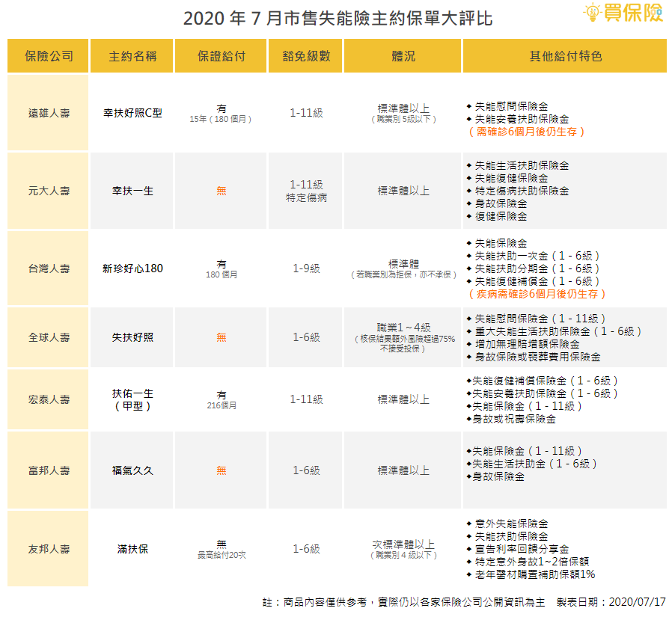Click the orange 疾病需確診6個月後仍生存 note
The image size is (672, 617).
click(x=537, y=294)
